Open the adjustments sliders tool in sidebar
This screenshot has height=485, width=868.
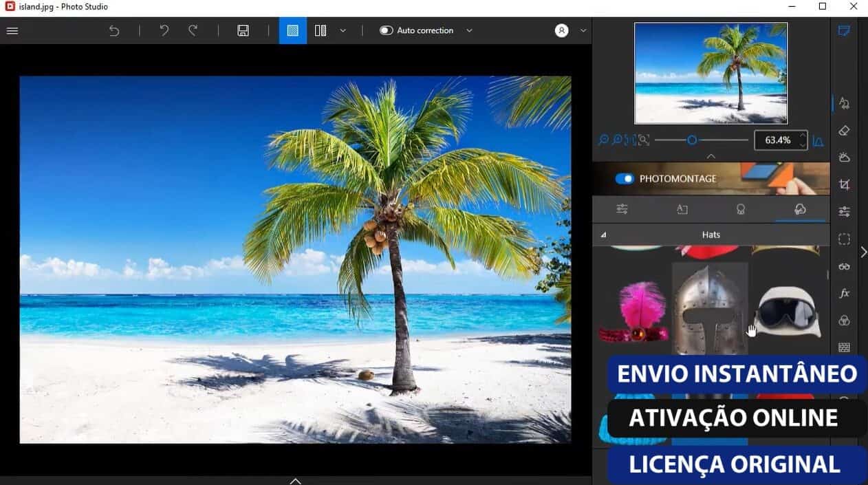845,212
